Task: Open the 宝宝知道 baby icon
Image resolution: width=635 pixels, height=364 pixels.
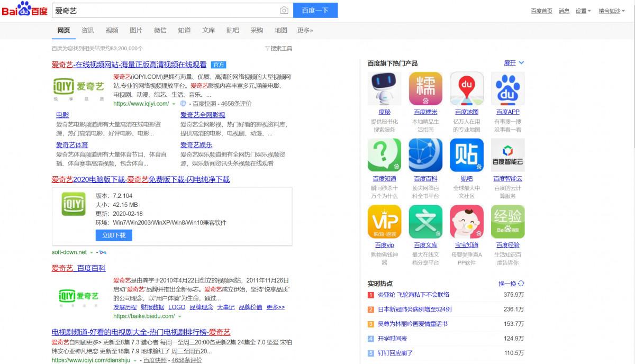Action: pyautogui.click(x=467, y=222)
